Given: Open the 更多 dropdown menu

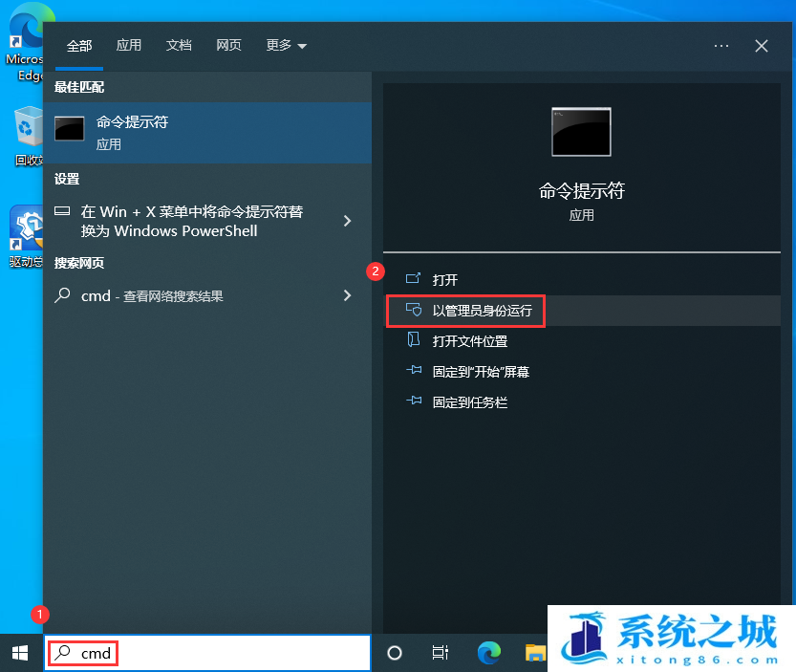Looking at the screenshot, I should [x=287, y=46].
